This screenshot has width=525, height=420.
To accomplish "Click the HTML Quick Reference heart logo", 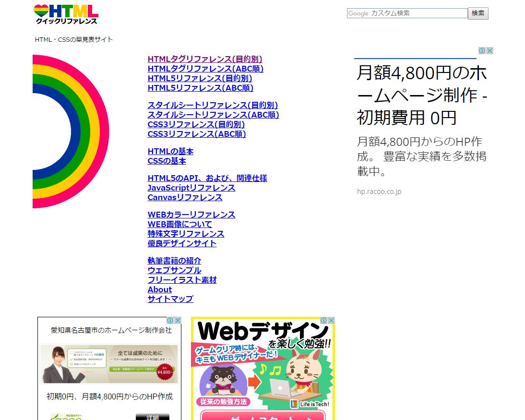I will pos(66,14).
